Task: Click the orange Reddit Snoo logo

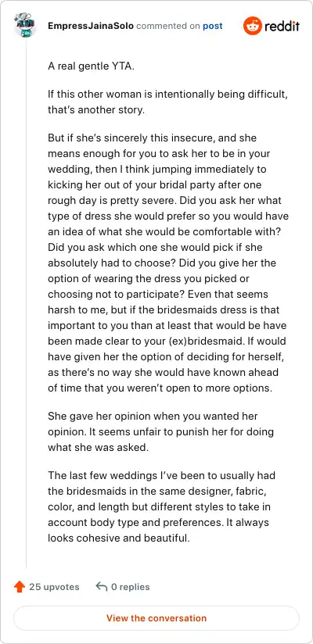Action: click(253, 26)
